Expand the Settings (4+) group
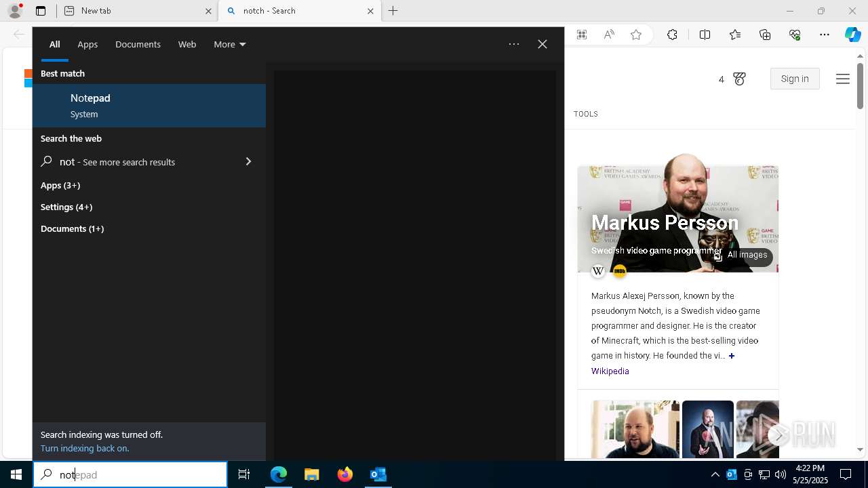This screenshot has height=488, width=868. (66, 207)
